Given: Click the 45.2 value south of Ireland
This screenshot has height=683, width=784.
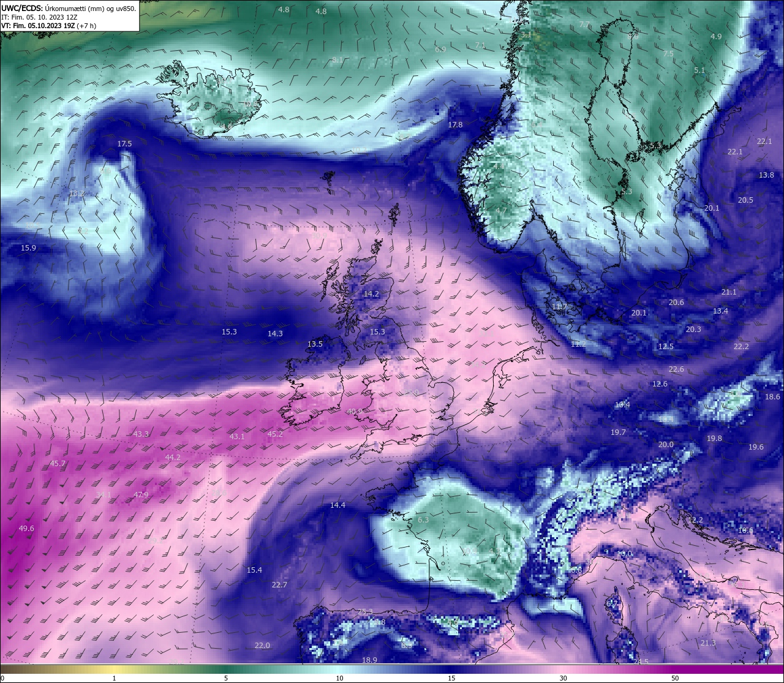Looking at the screenshot, I should point(276,434).
